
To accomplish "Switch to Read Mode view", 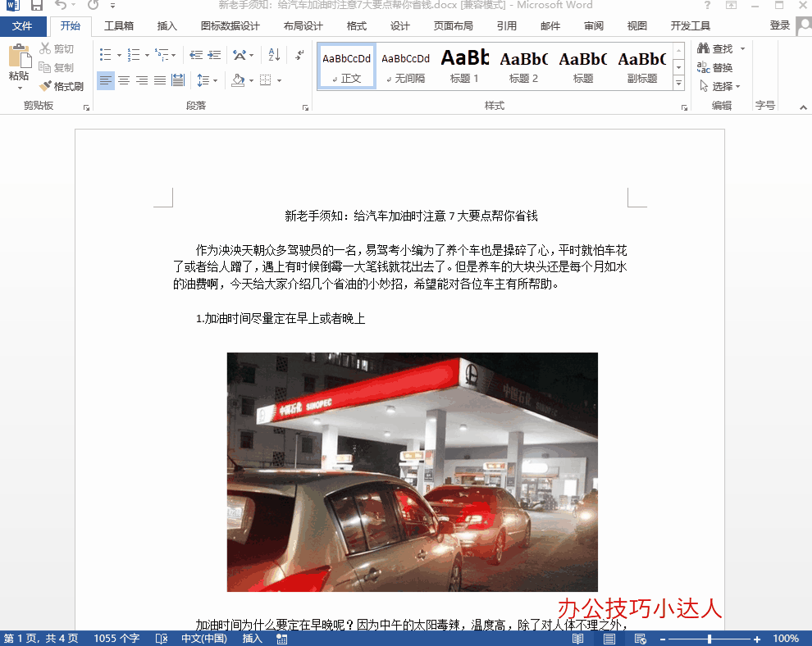I will point(578,639).
